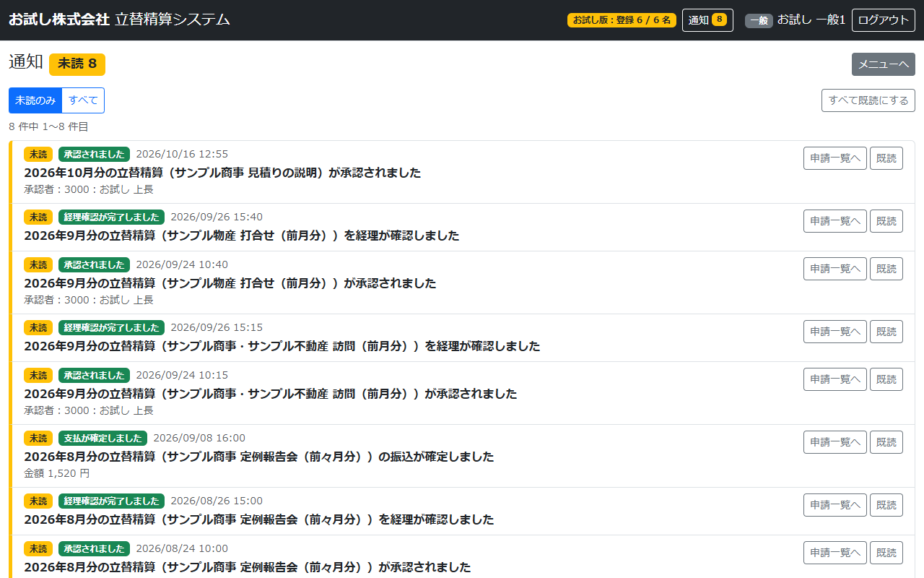Open 申請一覧へ for the 2026/09/24 10:15 notification
Viewport: 924px width, 578px height.
coord(835,379)
